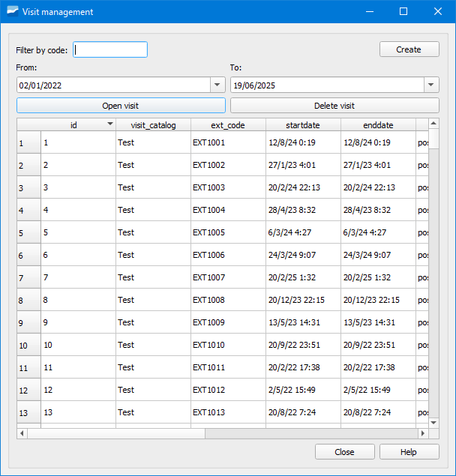
Task: Click the vertical scrollbar down arrow
Action: tap(433, 423)
